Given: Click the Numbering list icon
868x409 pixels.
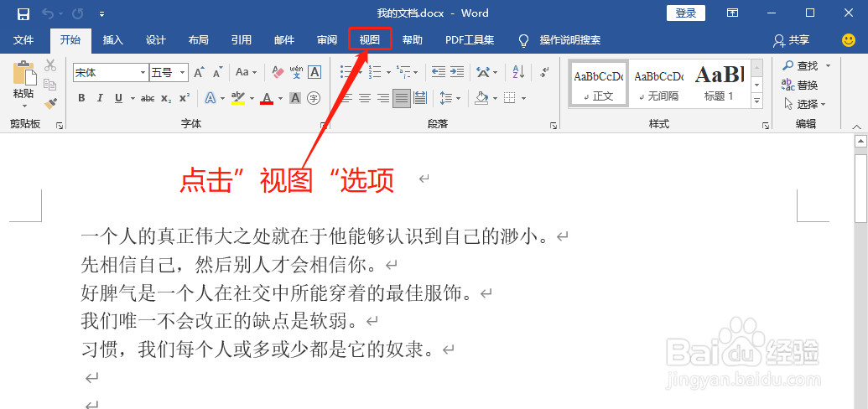Looking at the screenshot, I should 376,72.
